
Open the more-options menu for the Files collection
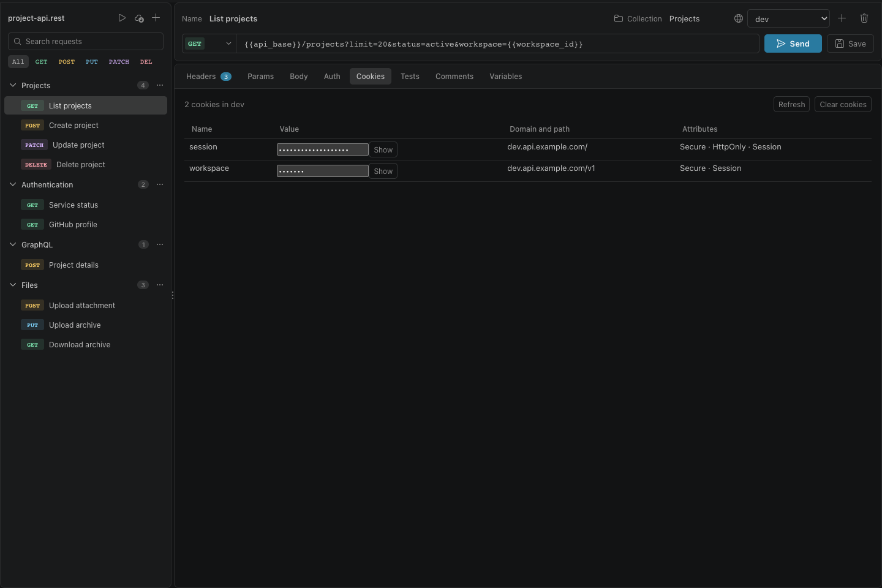pos(160,285)
